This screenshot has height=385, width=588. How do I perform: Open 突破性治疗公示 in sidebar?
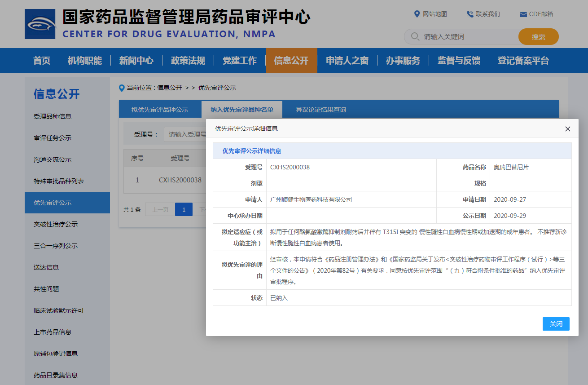coord(56,224)
